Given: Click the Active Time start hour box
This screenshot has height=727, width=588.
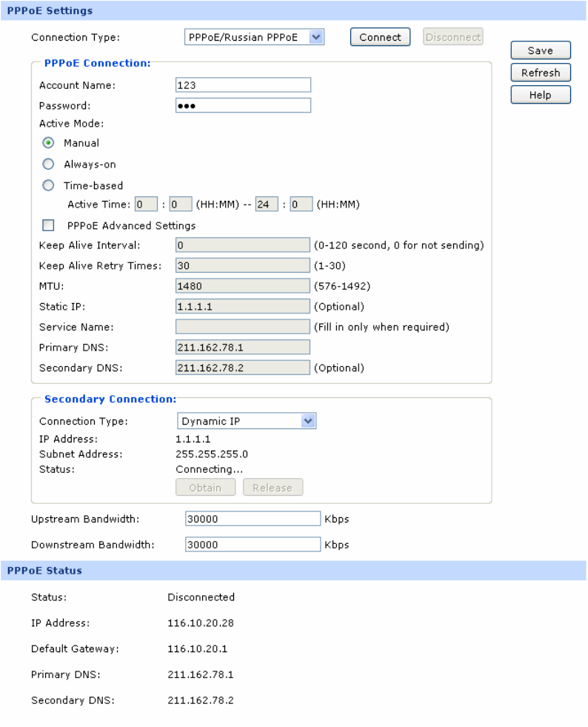Looking at the screenshot, I should [146, 205].
